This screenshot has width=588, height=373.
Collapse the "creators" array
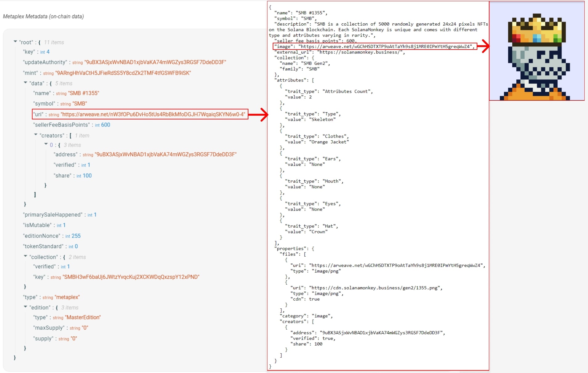click(36, 135)
